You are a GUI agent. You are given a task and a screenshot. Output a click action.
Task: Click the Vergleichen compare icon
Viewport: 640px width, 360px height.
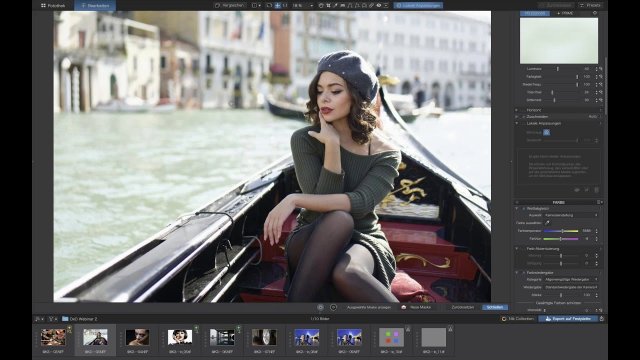[218, 6]
